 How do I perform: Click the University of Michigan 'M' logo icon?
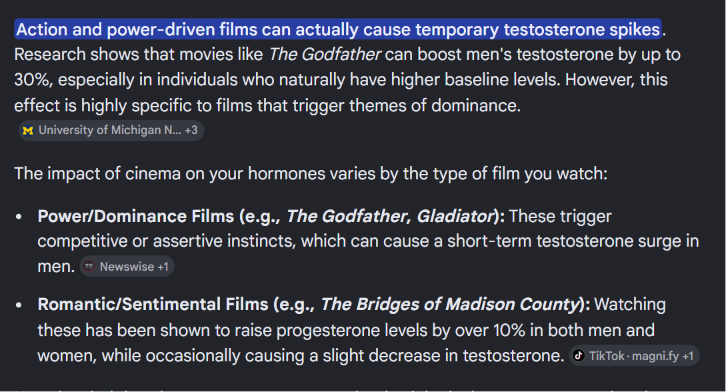pyautogui.click(x=28, y=131)
